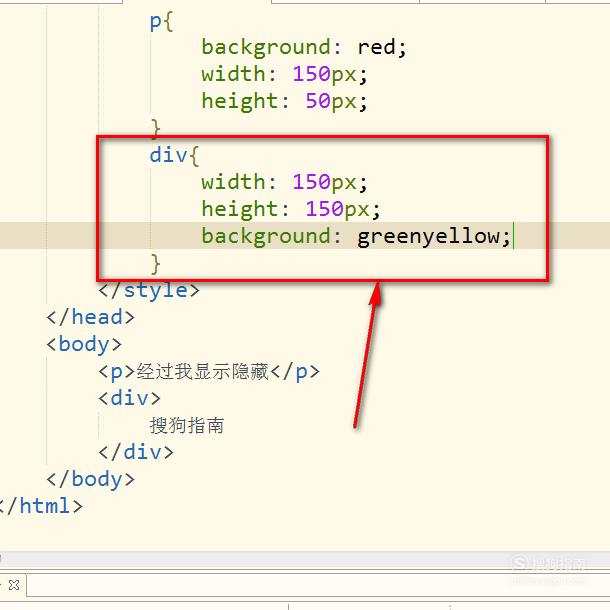Click the empty input field beside the X icon
Screen dimensions: 610x610
318,585
